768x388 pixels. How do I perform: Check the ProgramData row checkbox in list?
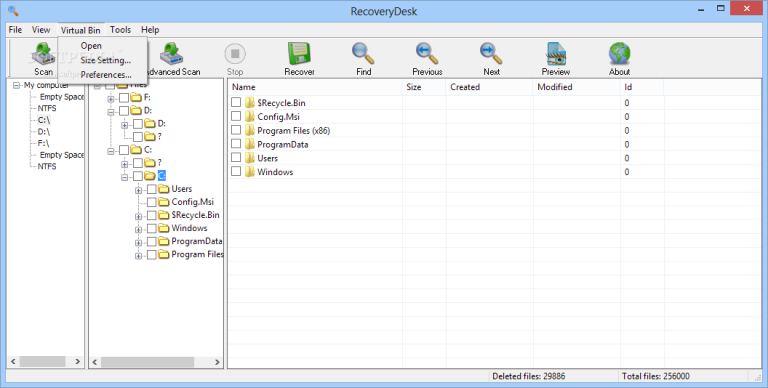coord(236,144)
